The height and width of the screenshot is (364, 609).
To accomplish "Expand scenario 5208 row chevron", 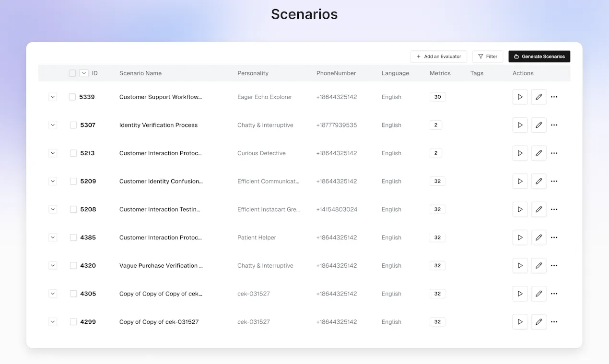I will pyautogui.click(x=53, y=209).
